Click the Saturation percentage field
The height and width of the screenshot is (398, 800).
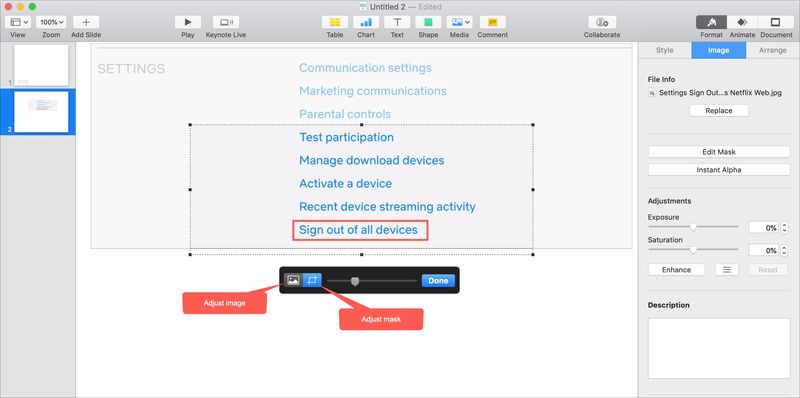click(x=764, y=251)
